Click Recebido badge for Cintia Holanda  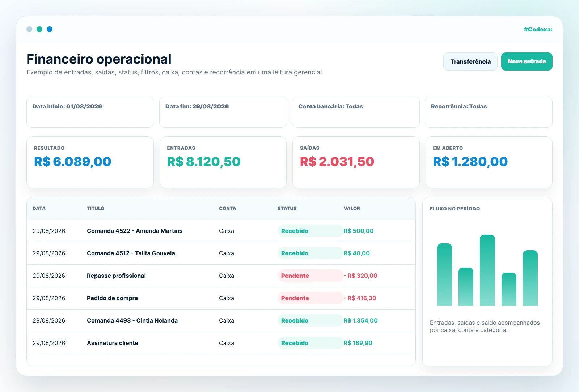pyautogui.click(x=310, y=321)
